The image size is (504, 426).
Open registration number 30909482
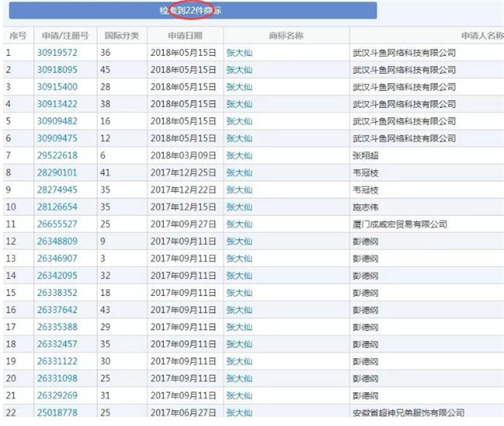pos(57,121)
